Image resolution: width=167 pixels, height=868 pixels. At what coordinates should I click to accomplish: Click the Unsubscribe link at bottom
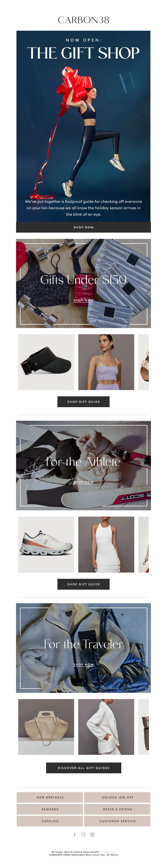tap(108, 852)
